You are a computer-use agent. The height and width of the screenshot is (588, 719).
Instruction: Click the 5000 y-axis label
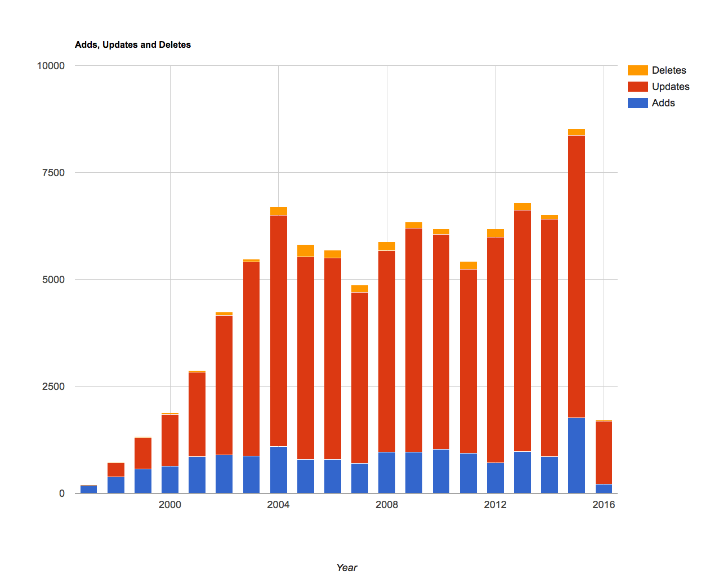(54, 280)
